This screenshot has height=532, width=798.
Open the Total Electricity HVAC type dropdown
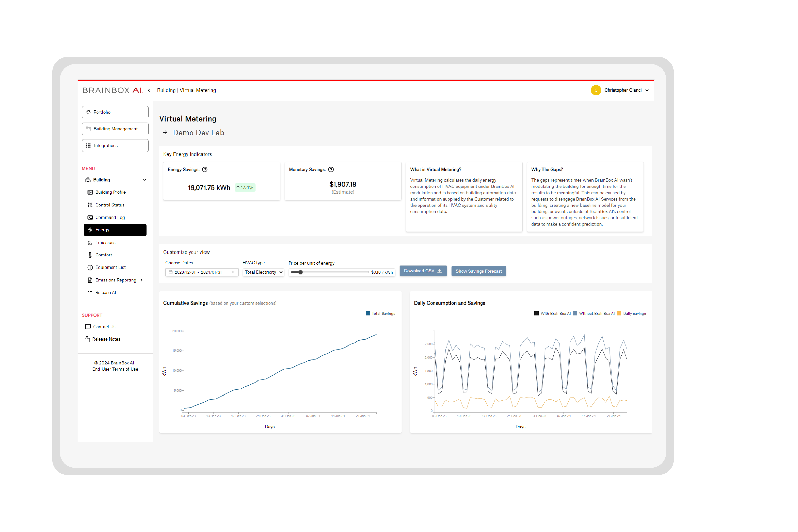click(263, 272)
